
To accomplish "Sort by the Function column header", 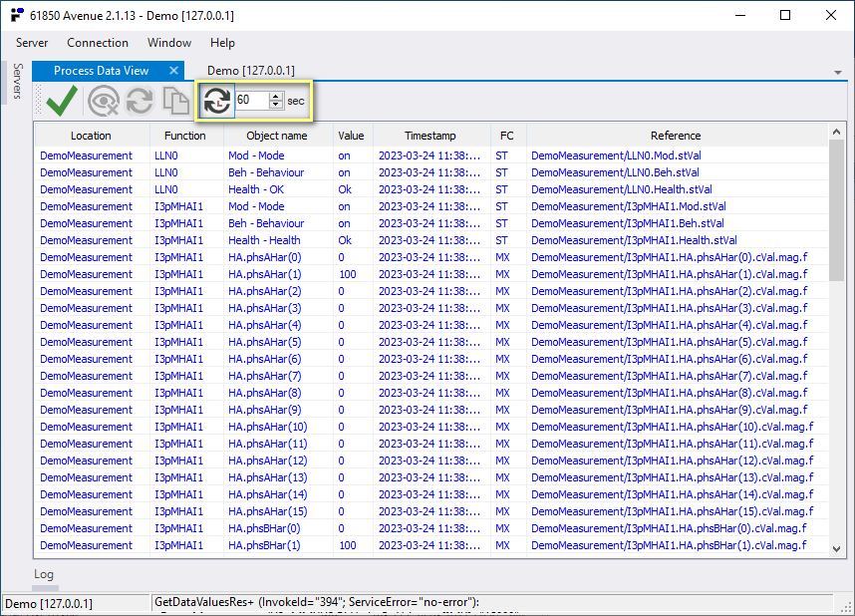I will [185, 136].
